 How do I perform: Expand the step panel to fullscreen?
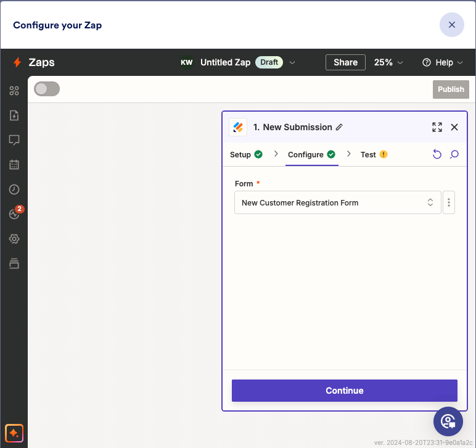tap(437, 127)
